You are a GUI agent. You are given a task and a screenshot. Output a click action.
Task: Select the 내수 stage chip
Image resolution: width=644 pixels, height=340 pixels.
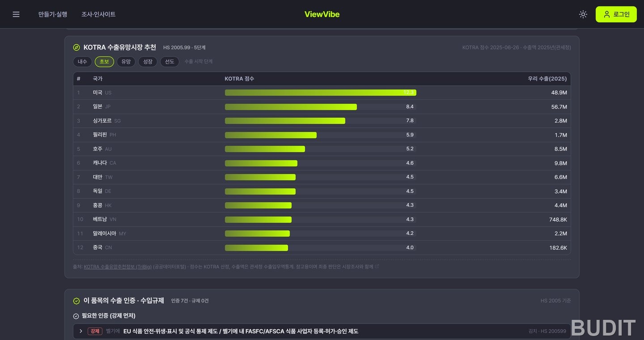[x=82, y=62]
